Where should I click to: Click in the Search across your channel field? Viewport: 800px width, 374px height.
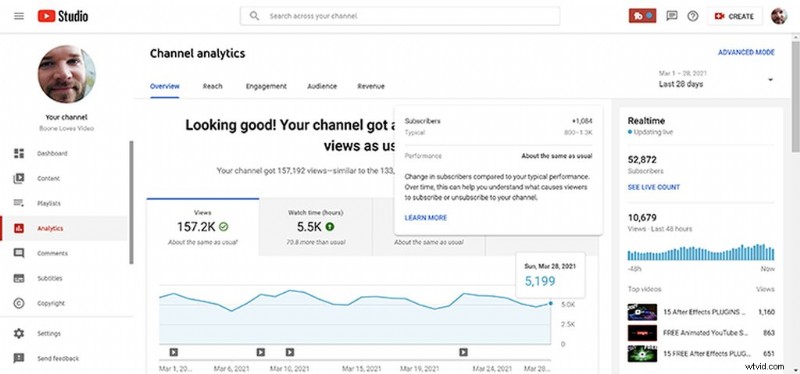pos(400,16)
